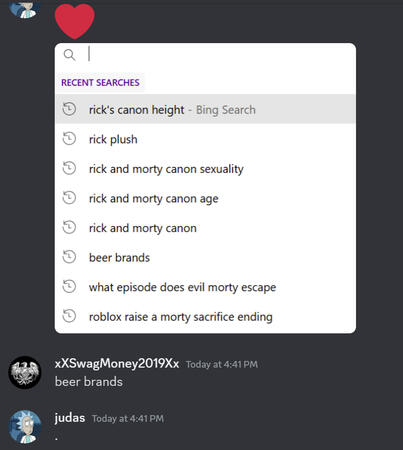
Task: Click the magnifying glass search icon
Action: (x=69, y=55)
